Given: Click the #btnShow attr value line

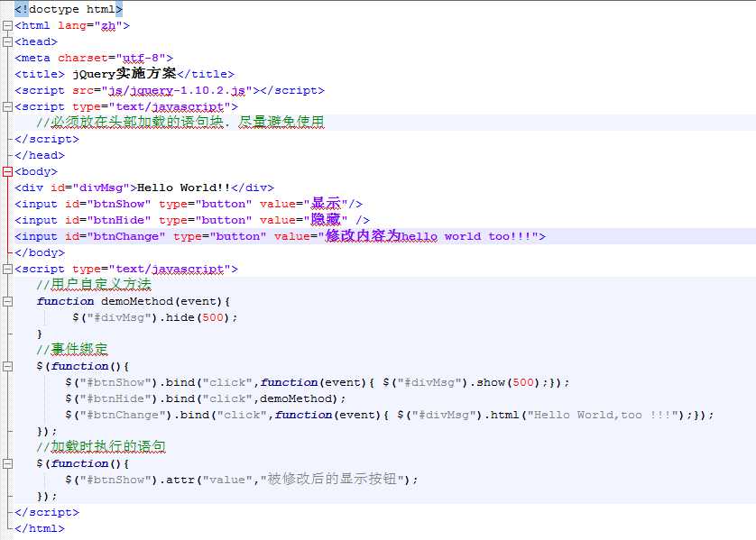Looking at the screenshot, I should click(242, 480).
